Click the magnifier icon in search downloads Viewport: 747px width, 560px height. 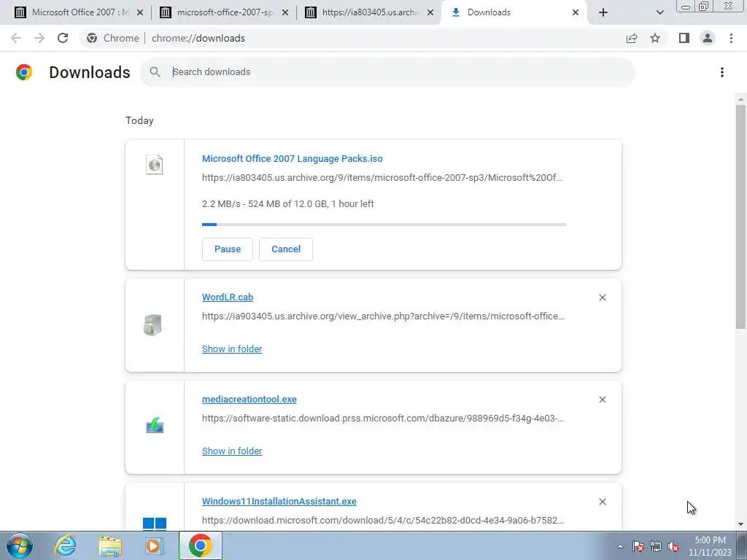click(x=155, y=72)
